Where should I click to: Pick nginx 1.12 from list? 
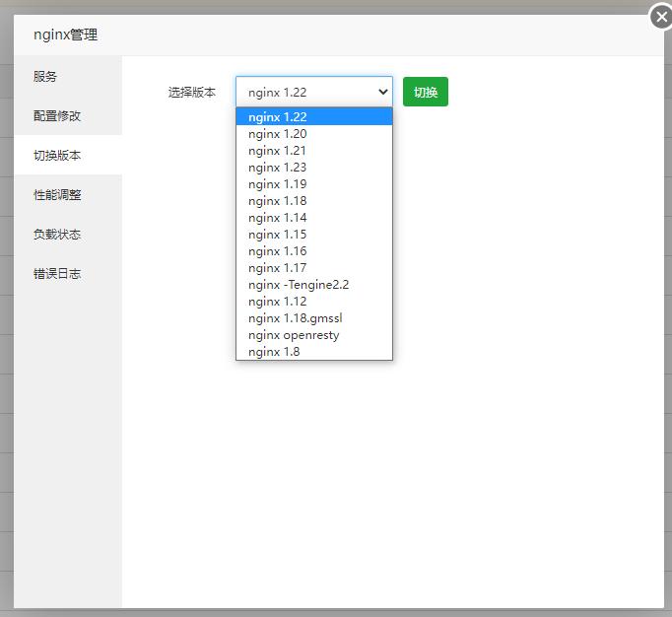click(278, 302)
